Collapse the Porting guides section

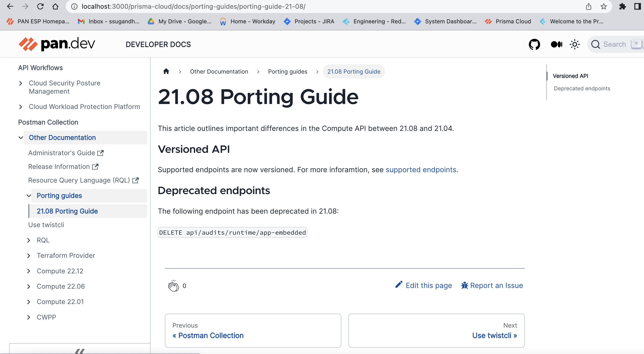coord(29,196)
